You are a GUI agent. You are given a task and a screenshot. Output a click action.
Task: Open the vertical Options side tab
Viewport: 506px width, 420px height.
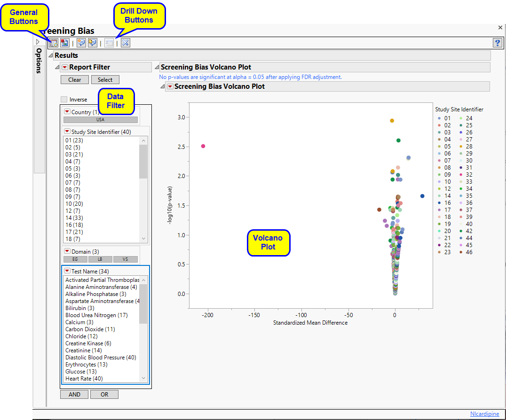pyautogui.click(x=39, y=61)
